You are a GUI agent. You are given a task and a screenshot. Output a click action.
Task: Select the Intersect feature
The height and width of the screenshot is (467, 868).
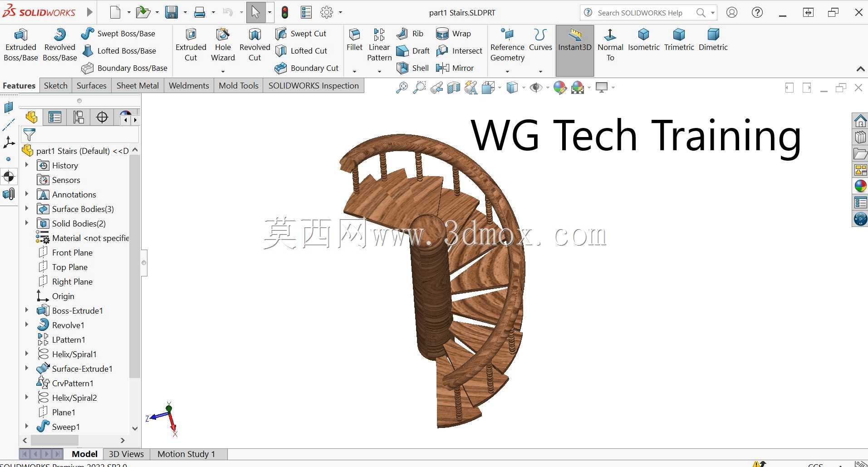click(459, 51)
